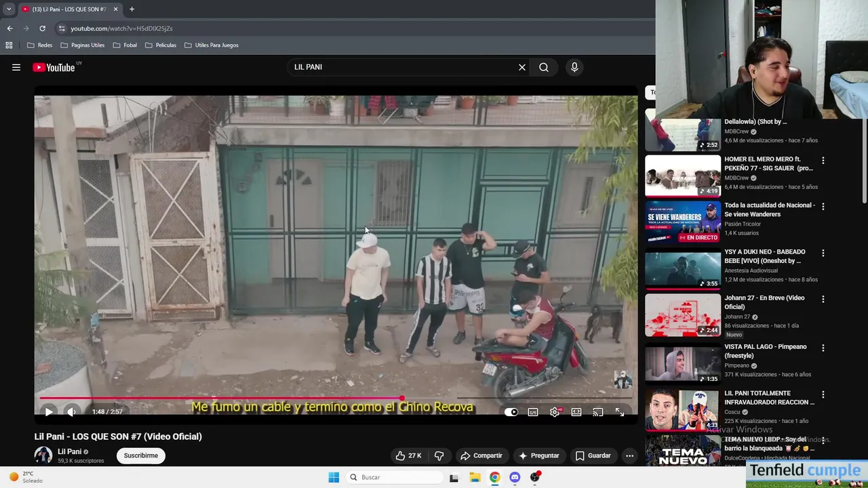Open options for YSY A DUKI NEO video
The image size is (868, 488).
(823, 253)
